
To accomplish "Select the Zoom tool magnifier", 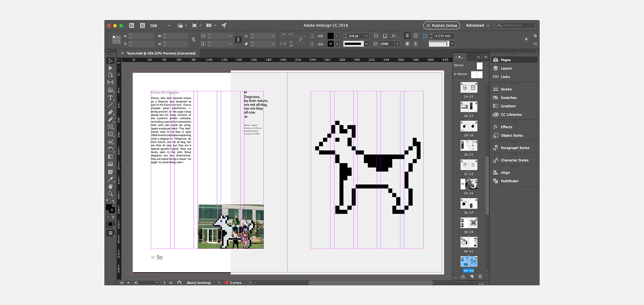I will click(x=110, y=194).
